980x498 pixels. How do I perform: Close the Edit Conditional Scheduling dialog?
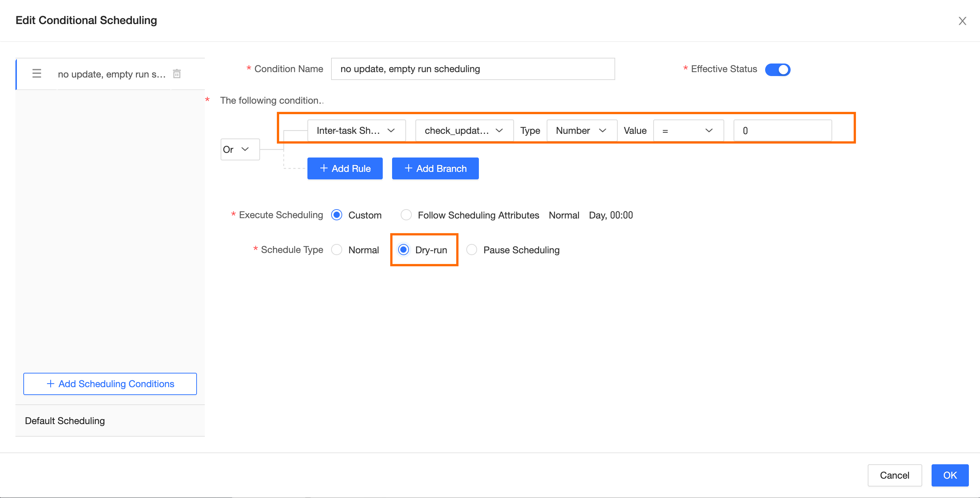tap(962, 21)
